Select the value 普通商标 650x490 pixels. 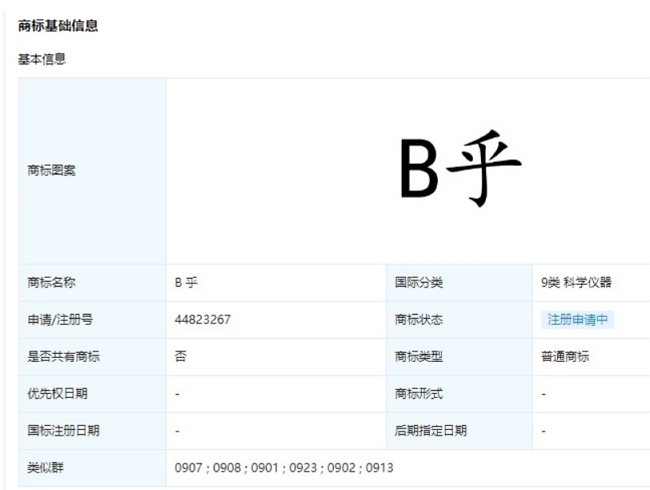[x=565, y=357]
